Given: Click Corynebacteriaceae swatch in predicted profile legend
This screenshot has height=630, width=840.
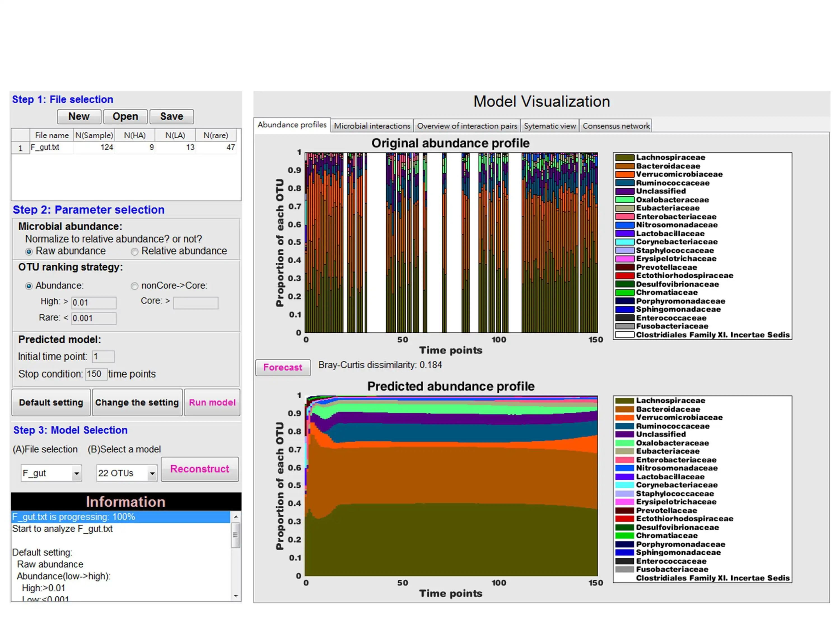Looking at the screenshot, I should (x=625, y=485).
